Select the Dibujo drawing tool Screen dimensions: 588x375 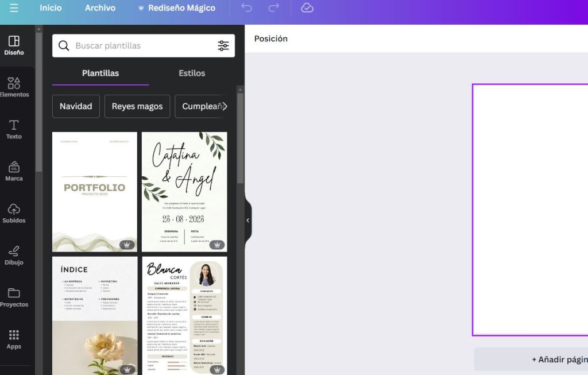14,255
